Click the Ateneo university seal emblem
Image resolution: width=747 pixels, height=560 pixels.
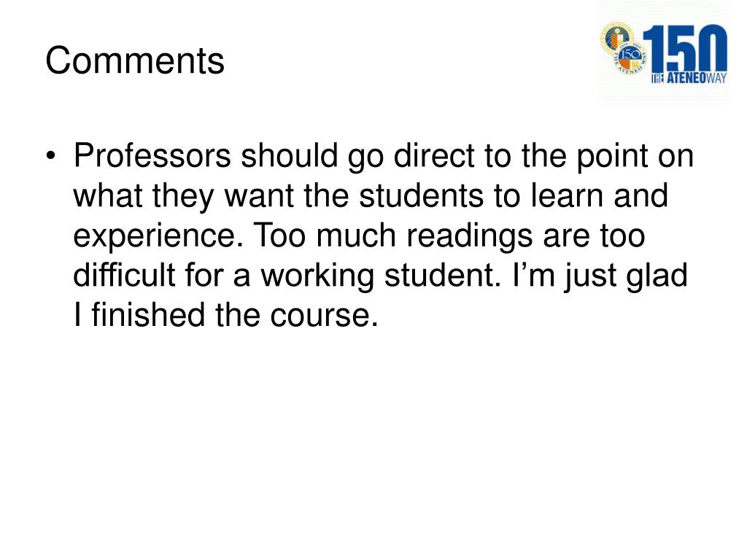616,36
